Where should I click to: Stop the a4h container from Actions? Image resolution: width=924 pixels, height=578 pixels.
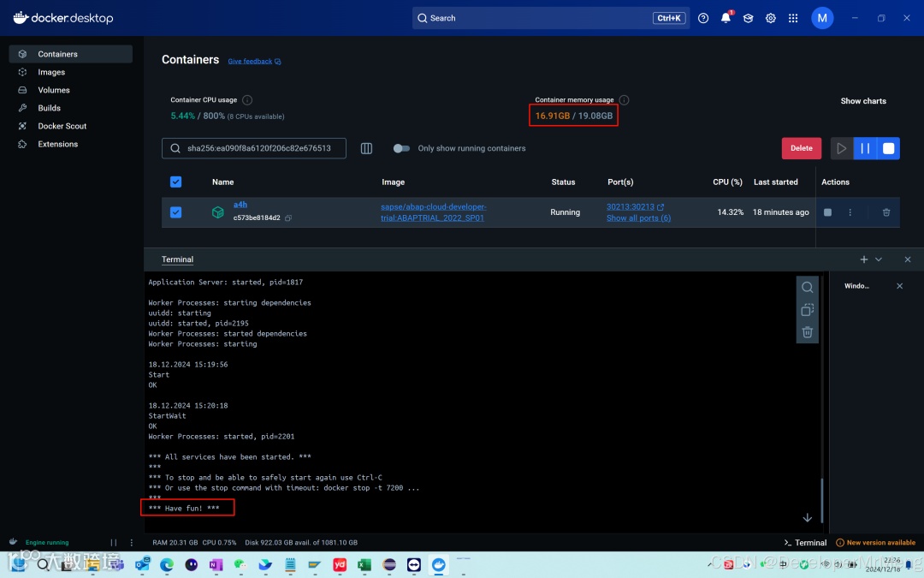(827, 212)
